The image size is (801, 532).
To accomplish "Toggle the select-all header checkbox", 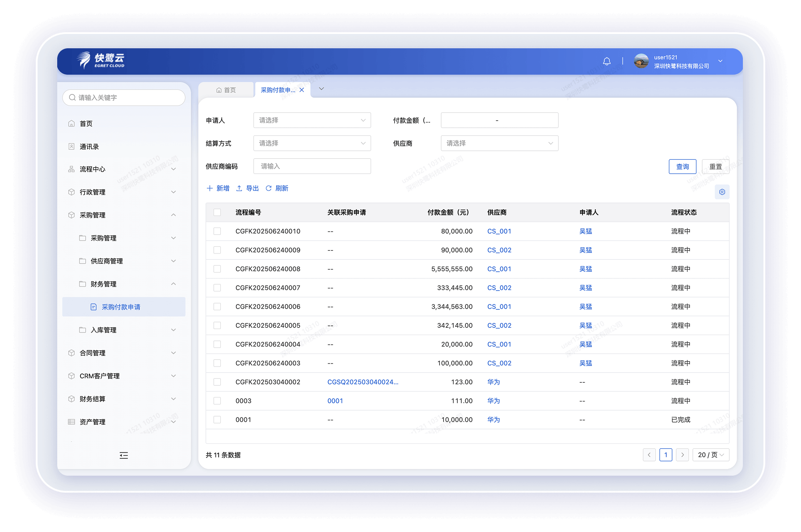I will [217, 212].
